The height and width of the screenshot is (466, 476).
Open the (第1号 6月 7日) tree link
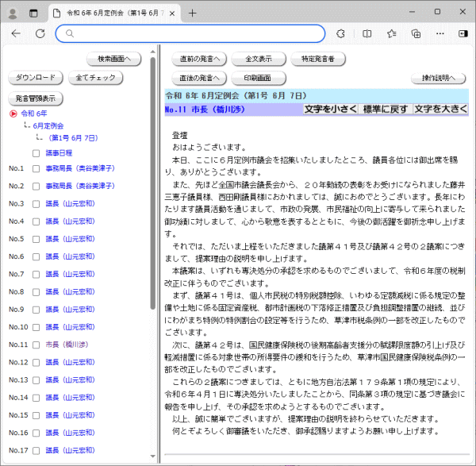pyautogui.click(x=73, y=138)
